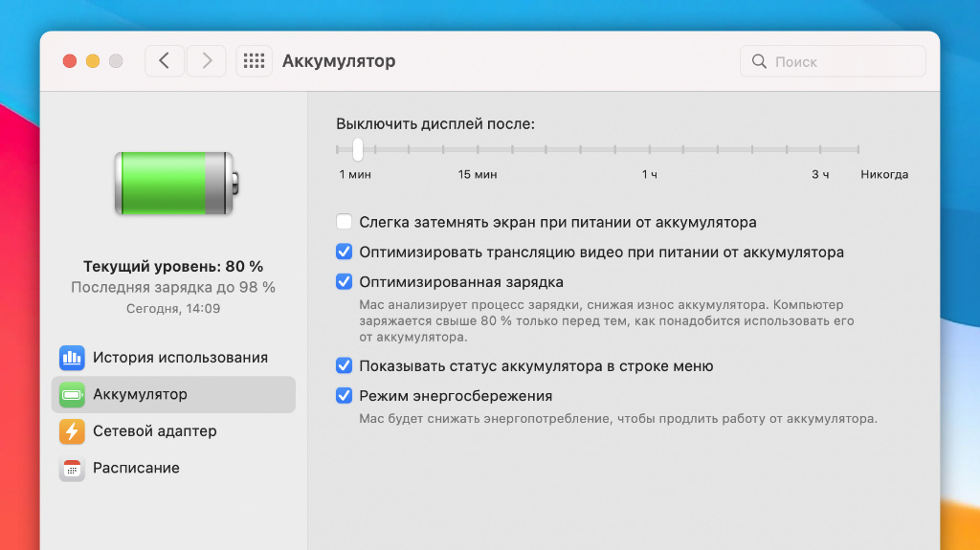Click the История использования bar chart icon
The height and width of the screenshot is (550, 980).
coord(72,358)
